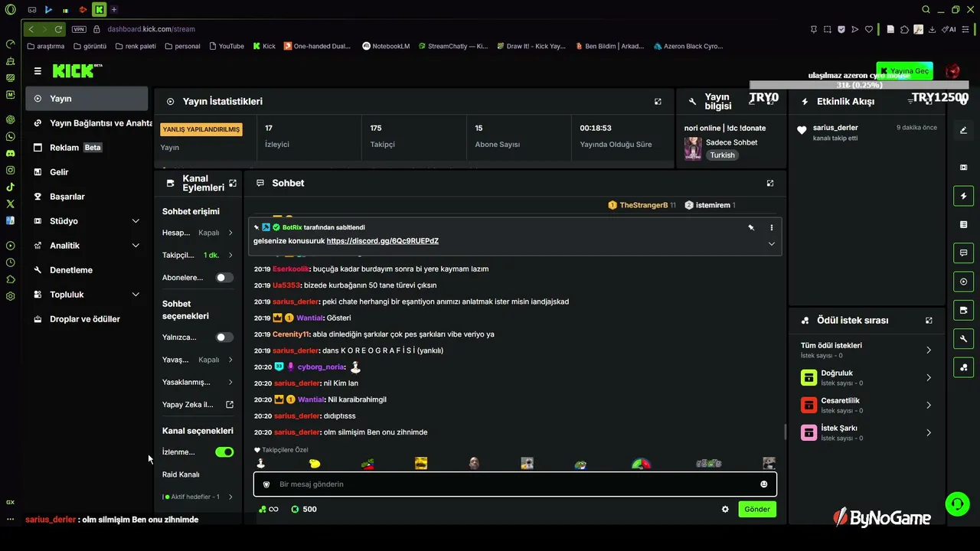Toggle the Opera VPN badge
Viewport: 980px width, 551px height.
click(x=79, y=29)
